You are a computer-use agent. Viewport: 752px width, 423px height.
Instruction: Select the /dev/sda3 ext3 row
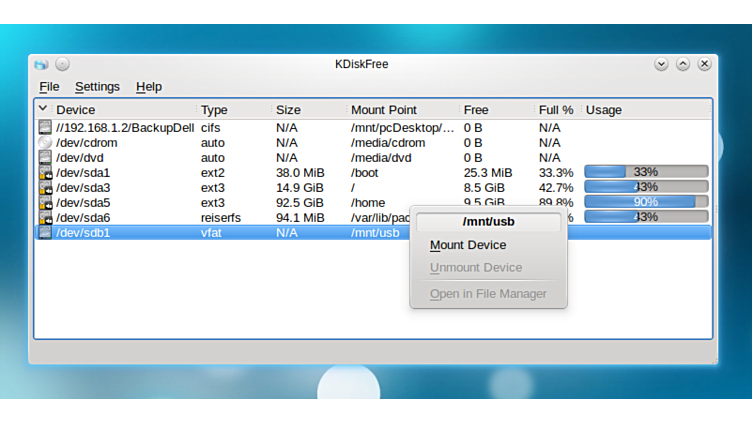(213, 188)
